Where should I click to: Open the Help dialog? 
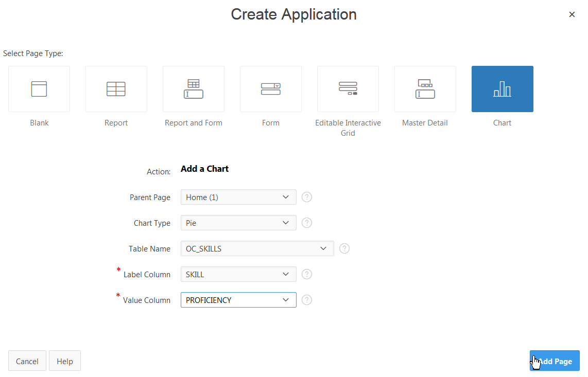pos(64,361)
